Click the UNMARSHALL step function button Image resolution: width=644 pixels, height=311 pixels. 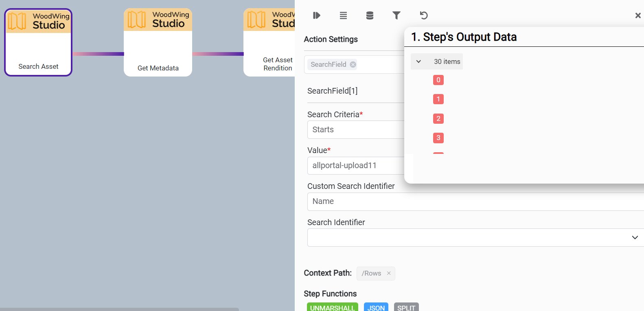click(x=332, y=307)
